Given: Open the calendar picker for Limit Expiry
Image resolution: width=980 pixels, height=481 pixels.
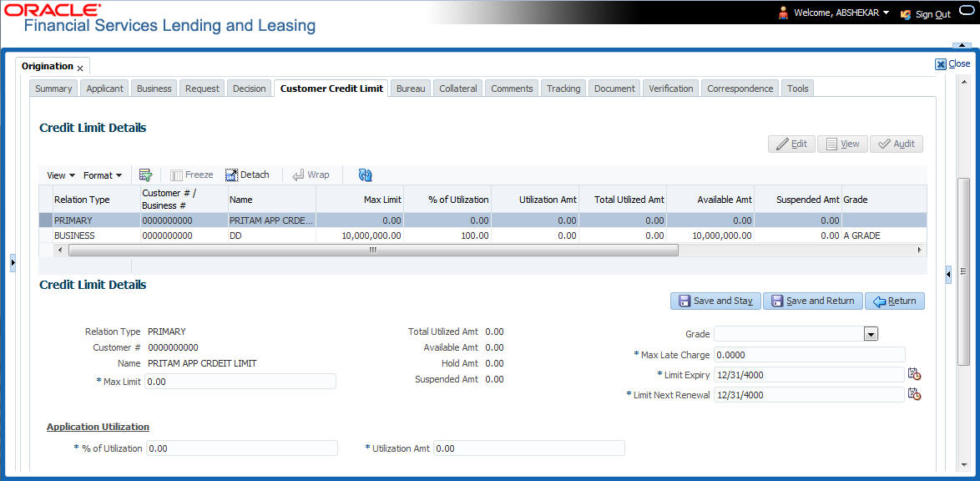Looking at the screenshot, I should click(914, 374).
